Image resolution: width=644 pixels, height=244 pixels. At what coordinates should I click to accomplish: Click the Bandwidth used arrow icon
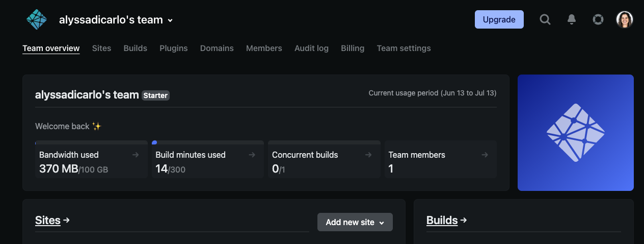pyautogui.click(x=136, y=155)
